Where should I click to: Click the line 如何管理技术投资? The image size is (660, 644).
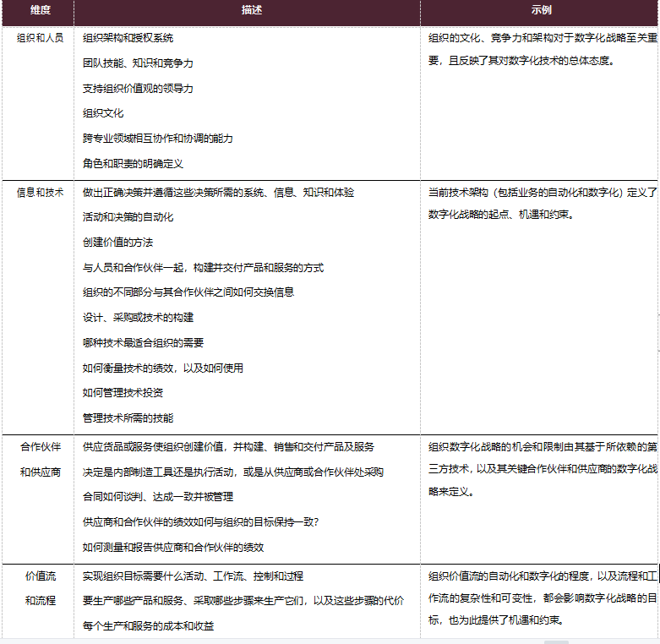tap(123, 393)
